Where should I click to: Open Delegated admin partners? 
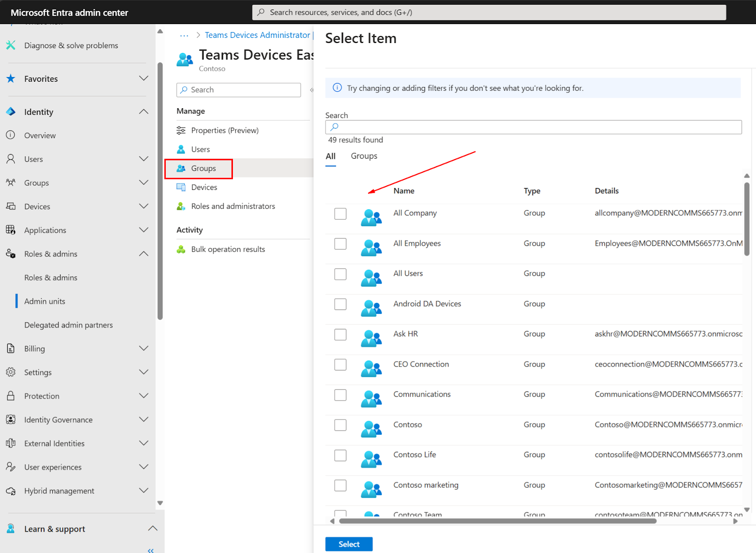69,325
